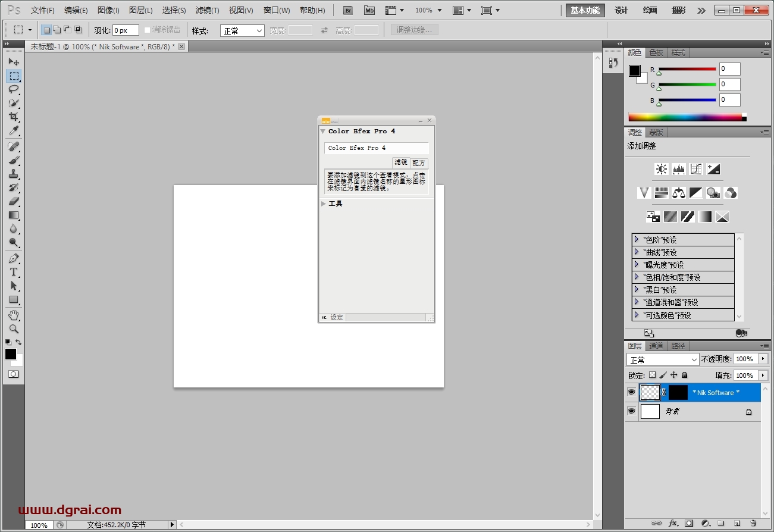Select the Quick Selection tool

tap(14, 103)
